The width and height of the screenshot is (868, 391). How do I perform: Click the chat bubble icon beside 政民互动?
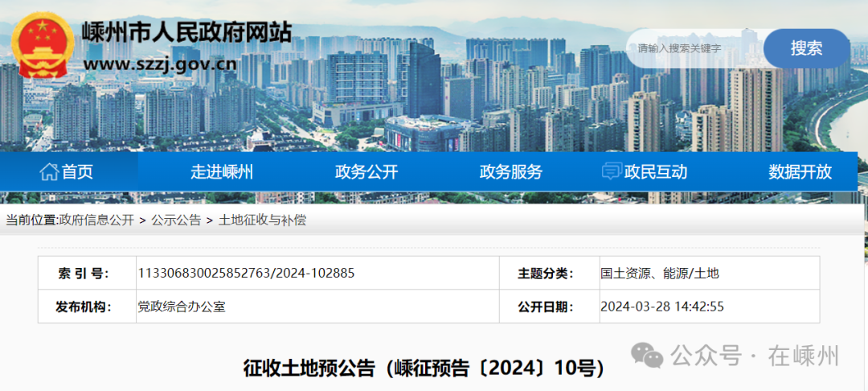[x=612, y=171]
